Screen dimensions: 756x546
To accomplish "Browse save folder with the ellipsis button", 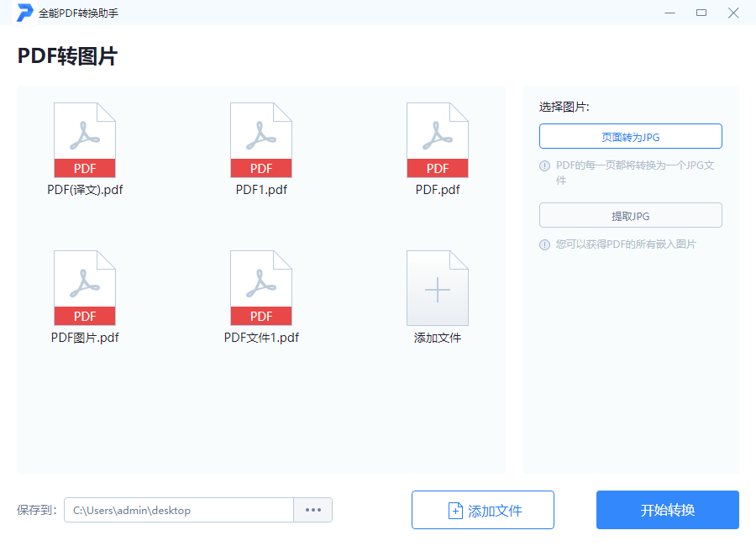I will (313, 510).
